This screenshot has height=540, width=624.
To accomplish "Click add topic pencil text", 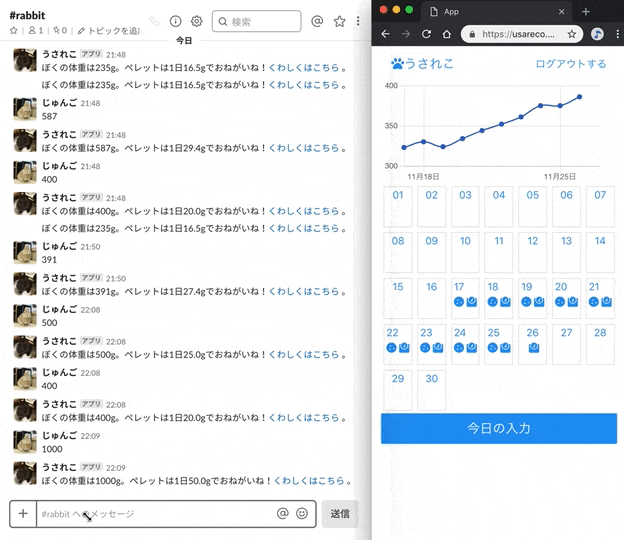I will 109,31.
